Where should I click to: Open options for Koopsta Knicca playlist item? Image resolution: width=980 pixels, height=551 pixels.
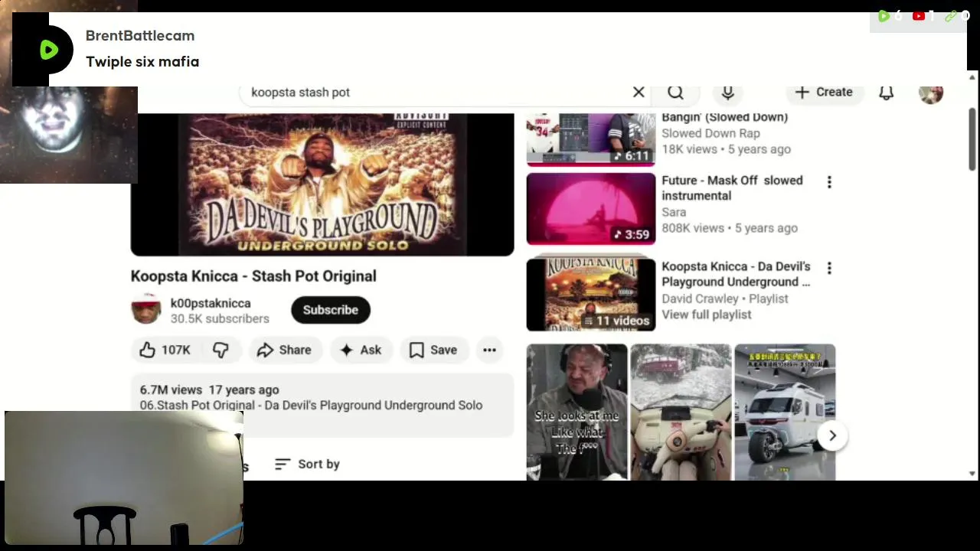click(829, 268)
